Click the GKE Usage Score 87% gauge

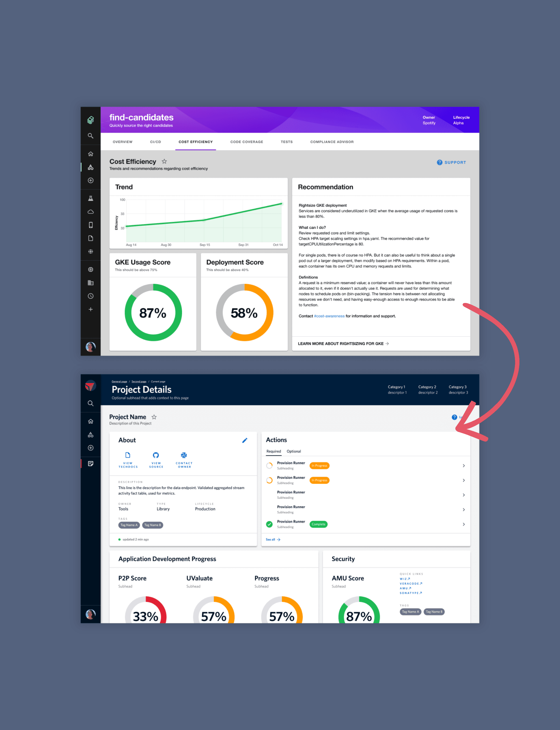[x=153, y=312]
